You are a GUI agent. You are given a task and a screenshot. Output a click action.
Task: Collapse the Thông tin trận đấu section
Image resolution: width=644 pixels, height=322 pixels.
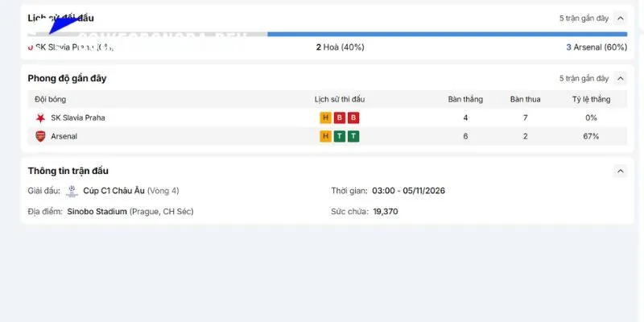point(621,171)
